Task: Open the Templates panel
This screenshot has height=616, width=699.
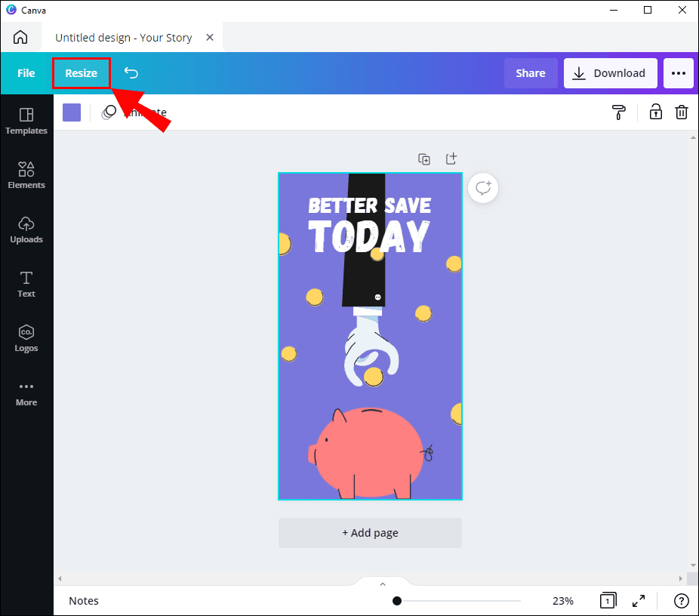Action: pyautogui.click(x=26, y=121)
